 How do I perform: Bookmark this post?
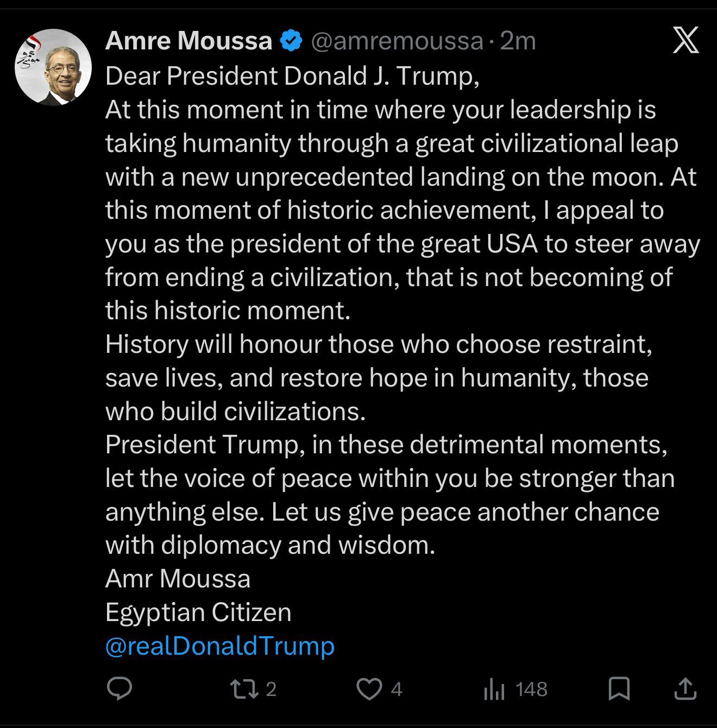pos(619,689)
